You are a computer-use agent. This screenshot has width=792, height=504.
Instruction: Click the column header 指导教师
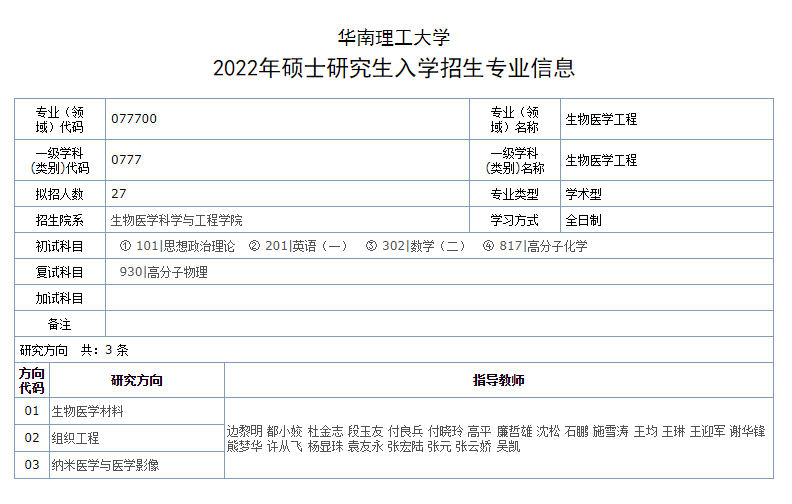(x=499, y=381)
